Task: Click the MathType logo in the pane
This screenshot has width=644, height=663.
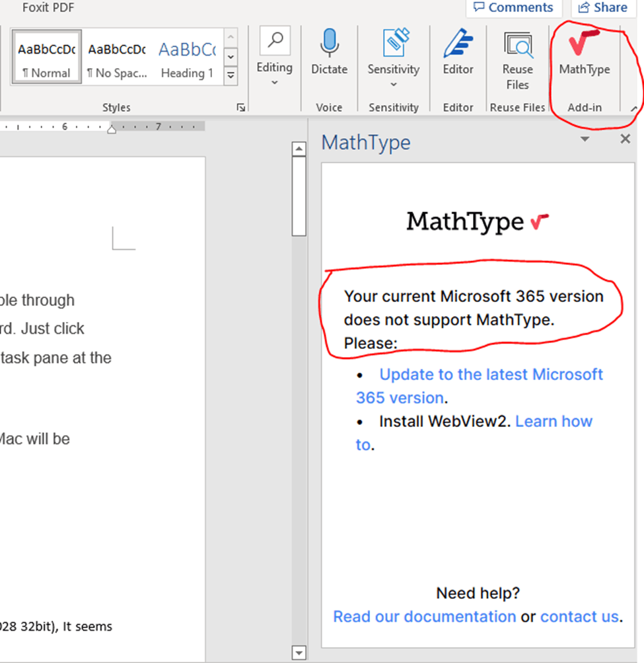Action: pos(478,221)
